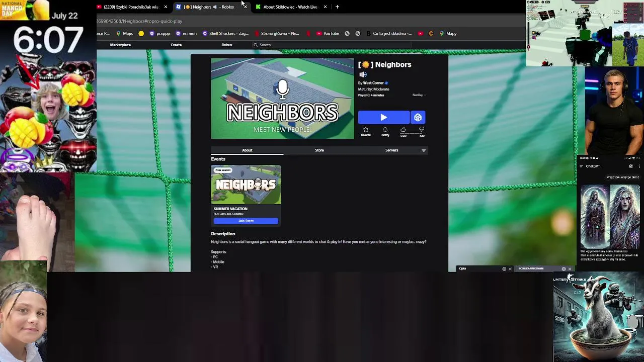Open the orange C bookmark icon

[431, 34]
